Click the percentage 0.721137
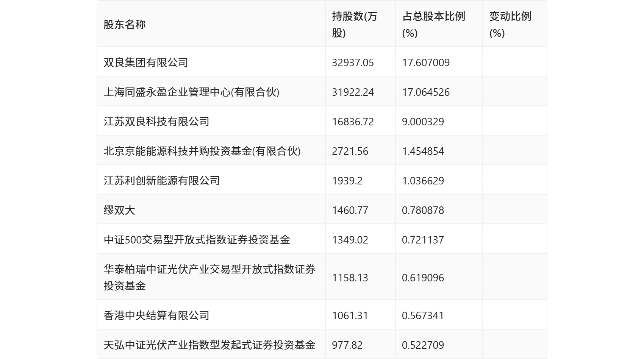Viewport: 644px width, 359px height. click(423, 240)
